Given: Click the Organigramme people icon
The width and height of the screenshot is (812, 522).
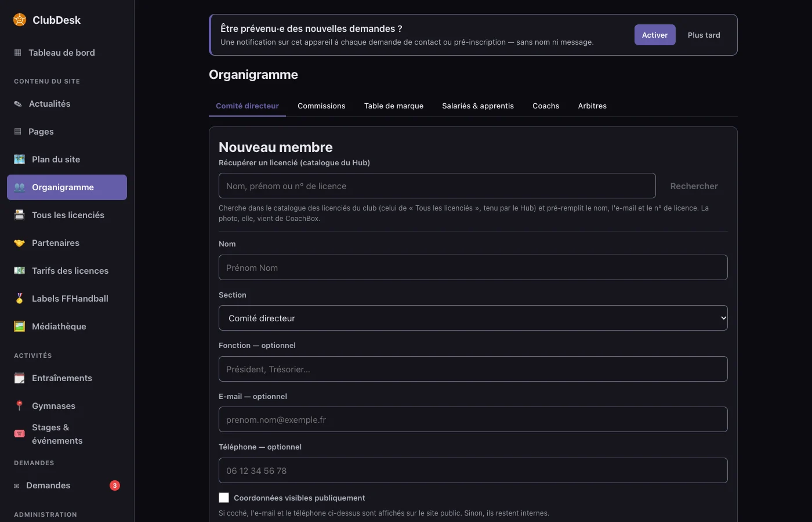Looking at the screenshot, I should point(19,187).
